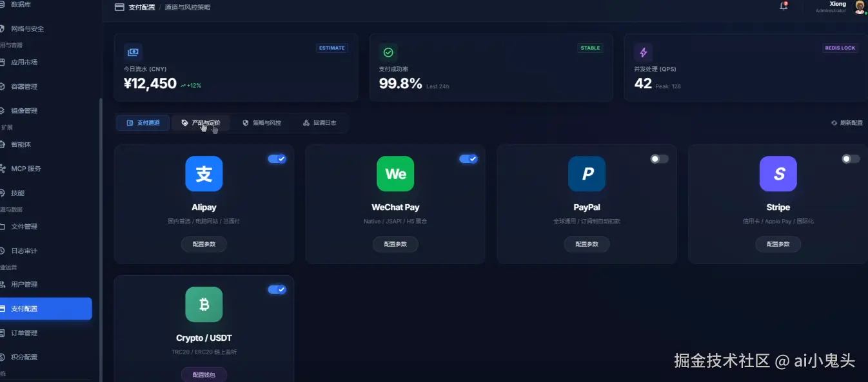Click the 99.8% success rate value

[x=400, y=84]
